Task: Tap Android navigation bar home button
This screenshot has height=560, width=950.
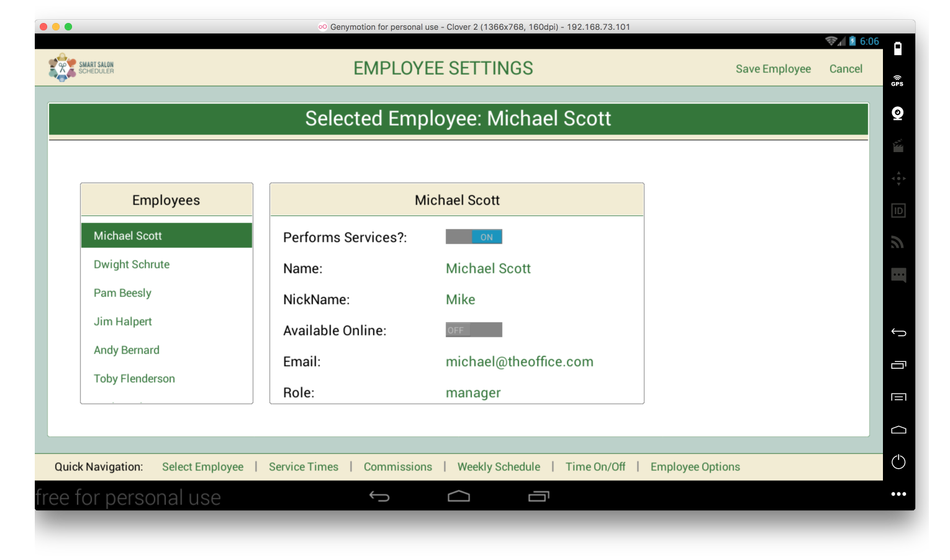Action: [459, 496]
